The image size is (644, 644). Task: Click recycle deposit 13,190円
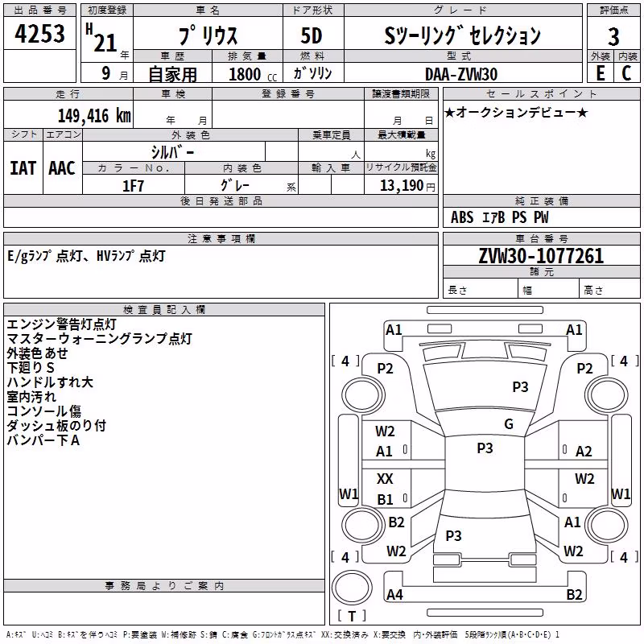407,186
